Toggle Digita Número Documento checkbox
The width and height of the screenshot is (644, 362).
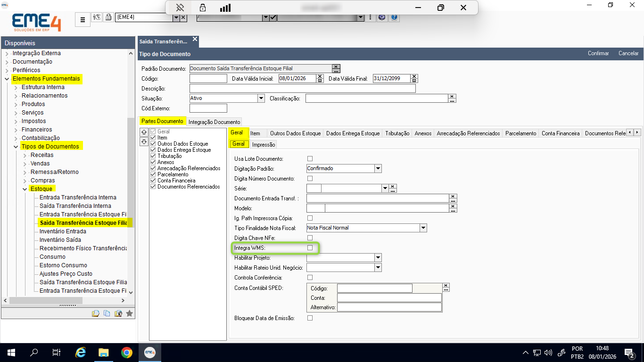coord(310,179)
